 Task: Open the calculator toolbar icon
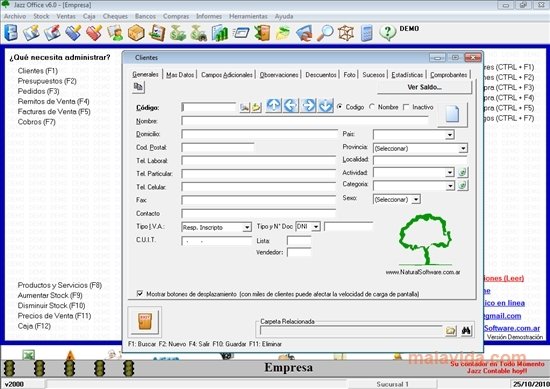tap(367, 33)
